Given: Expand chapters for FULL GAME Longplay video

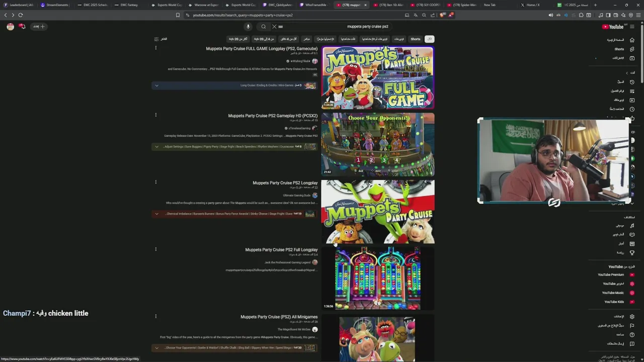Looking at the screenshot, I should (156, 85).
